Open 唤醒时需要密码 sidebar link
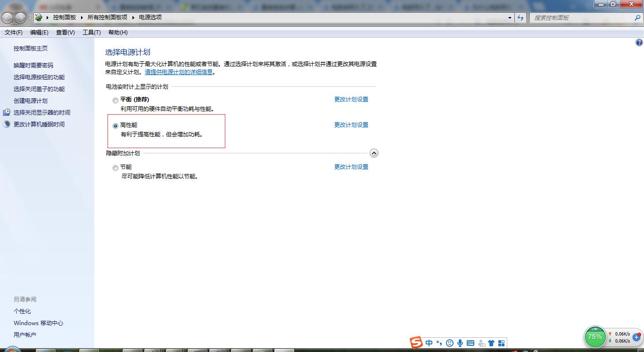The height and width of the screenshot is (352, 644). point(33,66)
